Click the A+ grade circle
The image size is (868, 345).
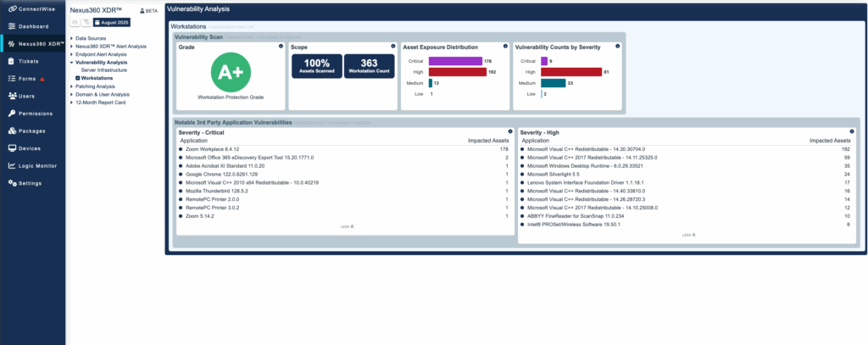[x=231, y=73]
